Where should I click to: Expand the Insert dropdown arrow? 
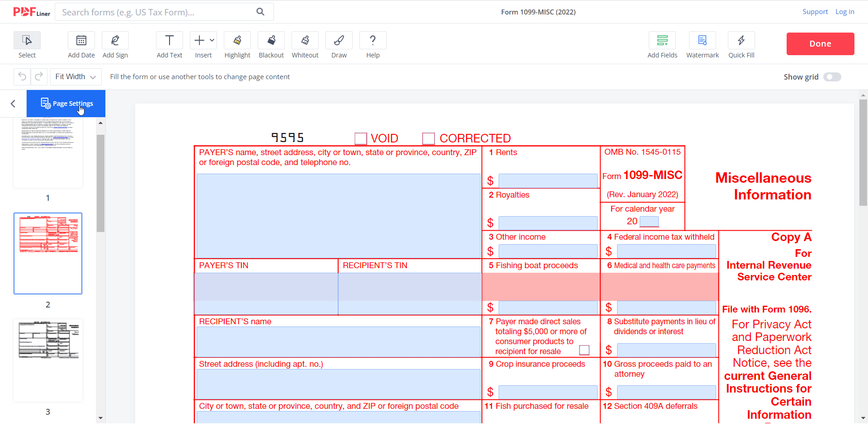(x=212, y=40)
